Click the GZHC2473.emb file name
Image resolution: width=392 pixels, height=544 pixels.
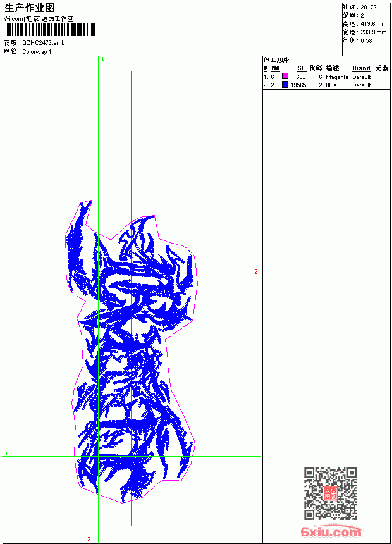point(44,43)
